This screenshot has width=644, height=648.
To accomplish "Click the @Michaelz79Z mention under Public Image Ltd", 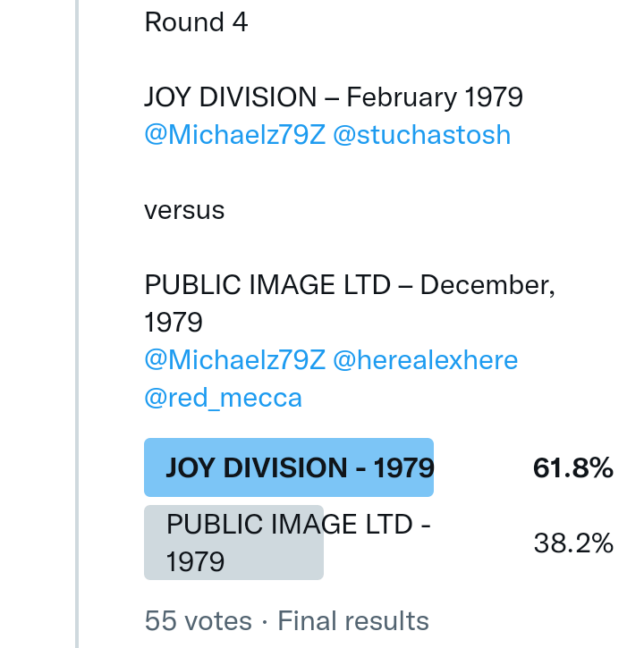I will coord(234,360).
